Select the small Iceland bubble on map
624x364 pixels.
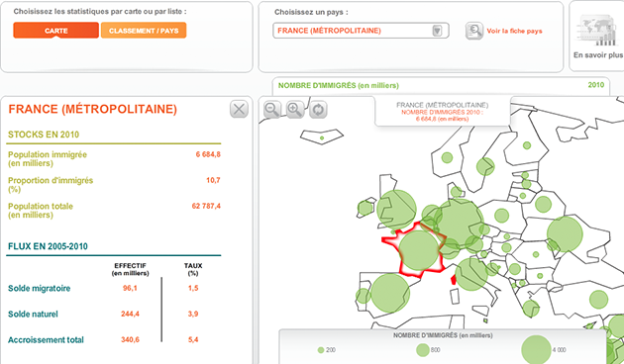[322, 137]
